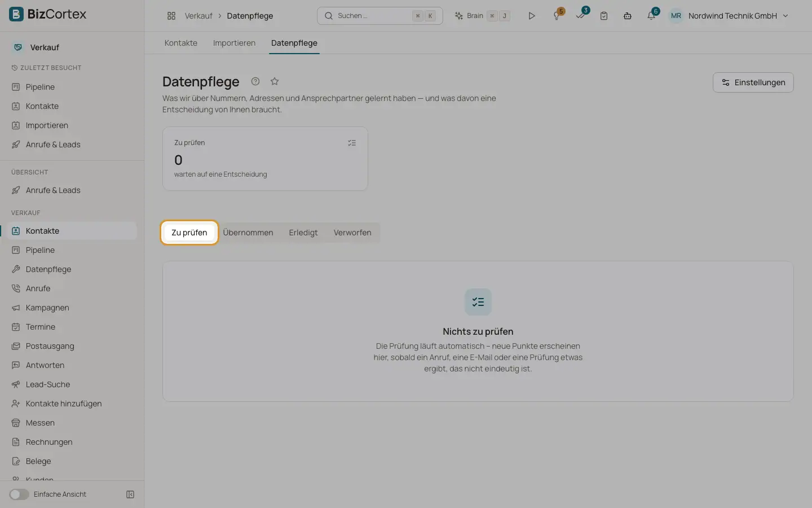Click the play icon in top bar

pyautogui.click(x=531, y=16)
